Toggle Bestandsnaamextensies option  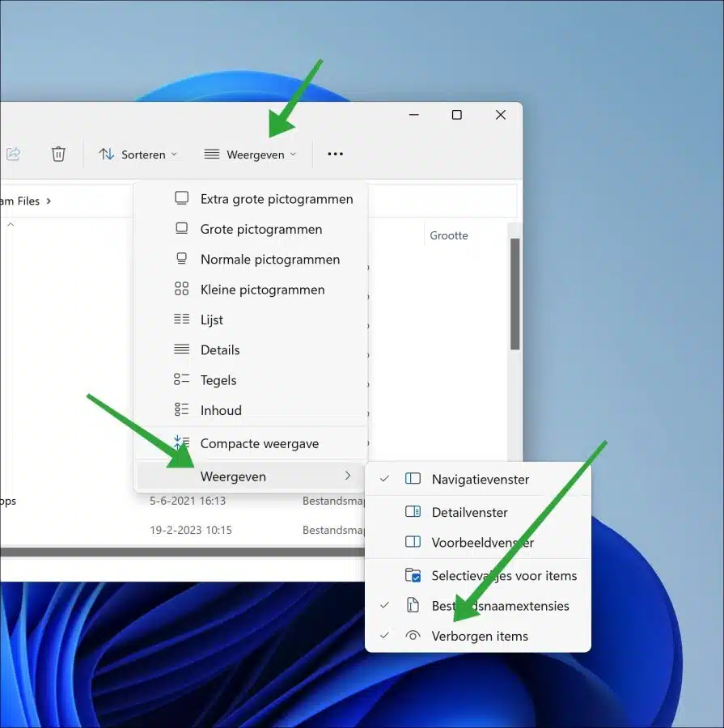(478, 606)
